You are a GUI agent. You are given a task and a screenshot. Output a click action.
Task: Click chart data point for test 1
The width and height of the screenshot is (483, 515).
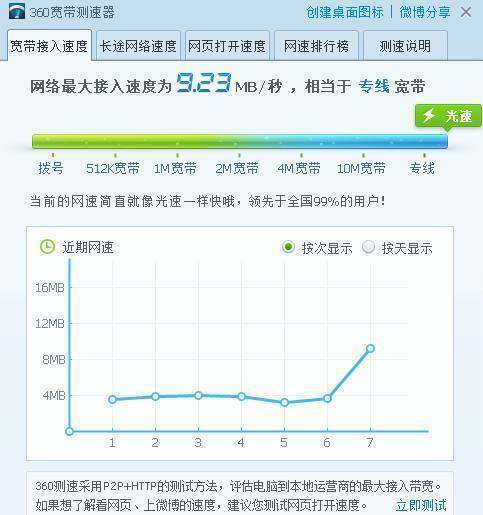(x=112, y=399)
